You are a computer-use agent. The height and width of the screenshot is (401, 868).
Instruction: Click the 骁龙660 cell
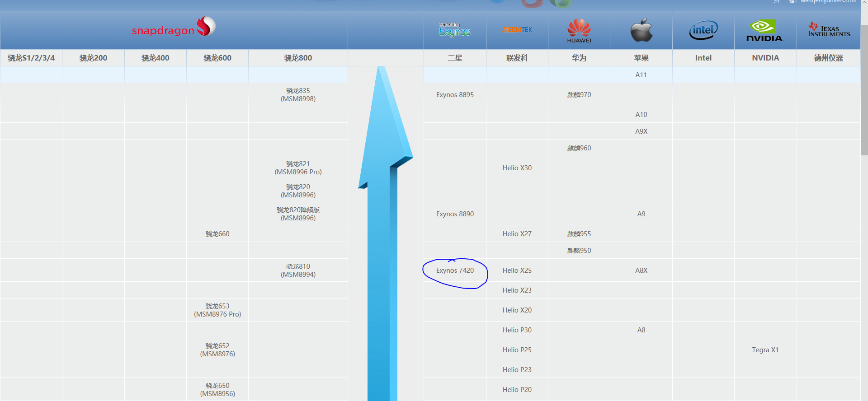(217, 234)
